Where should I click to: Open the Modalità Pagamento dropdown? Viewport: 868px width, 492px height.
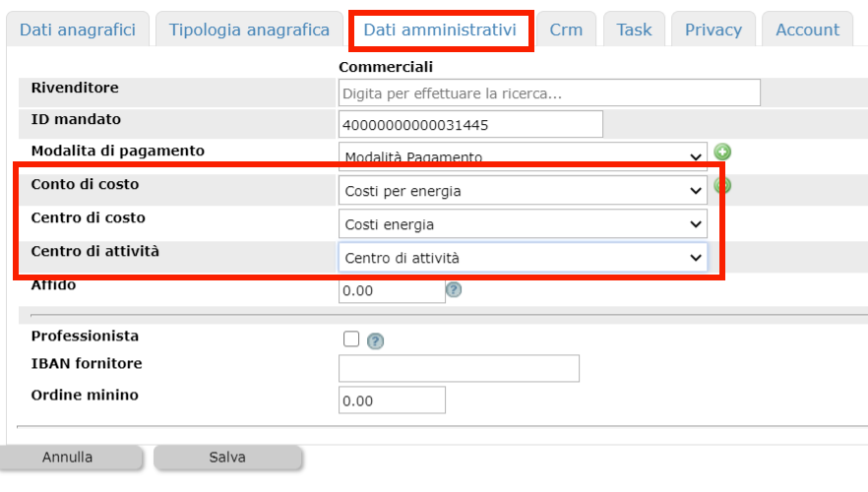point(523,156)
